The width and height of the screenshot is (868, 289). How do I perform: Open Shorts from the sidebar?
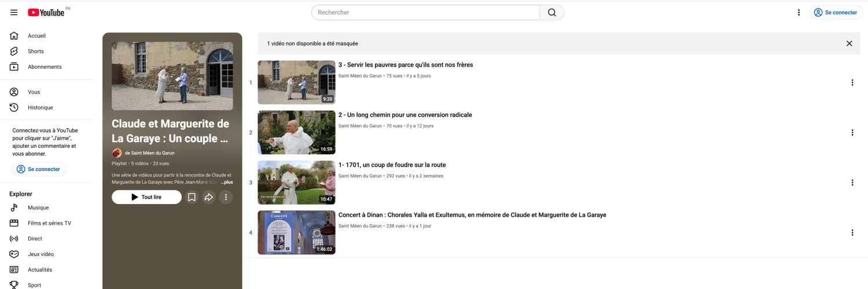point(36,51)
